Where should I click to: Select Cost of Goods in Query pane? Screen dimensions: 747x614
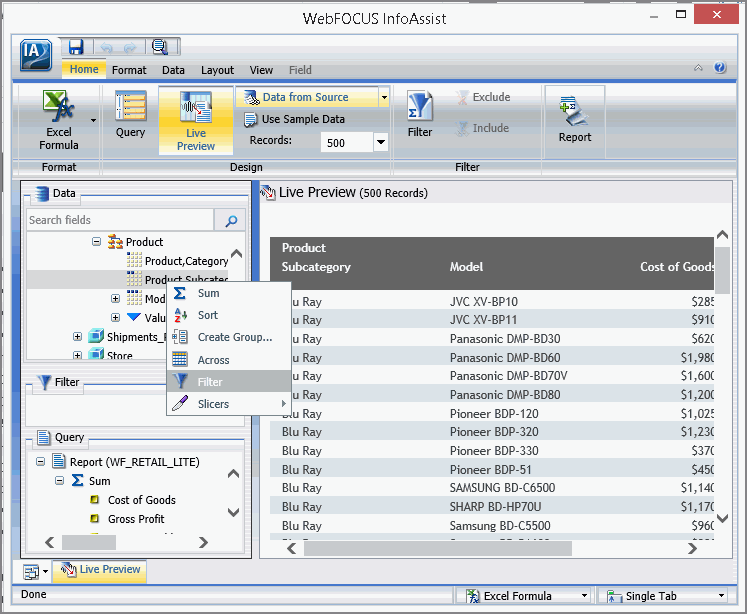pyautogui.click(x=141, y=500)
